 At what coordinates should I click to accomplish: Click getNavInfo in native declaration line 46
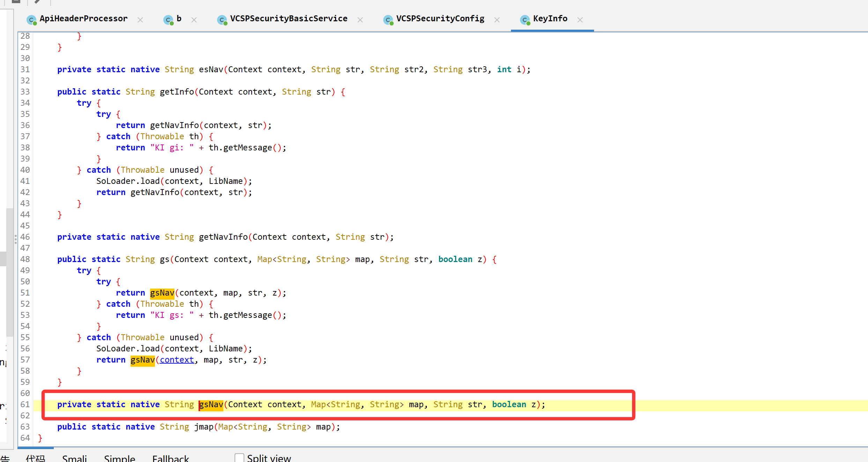pos(223,237)
